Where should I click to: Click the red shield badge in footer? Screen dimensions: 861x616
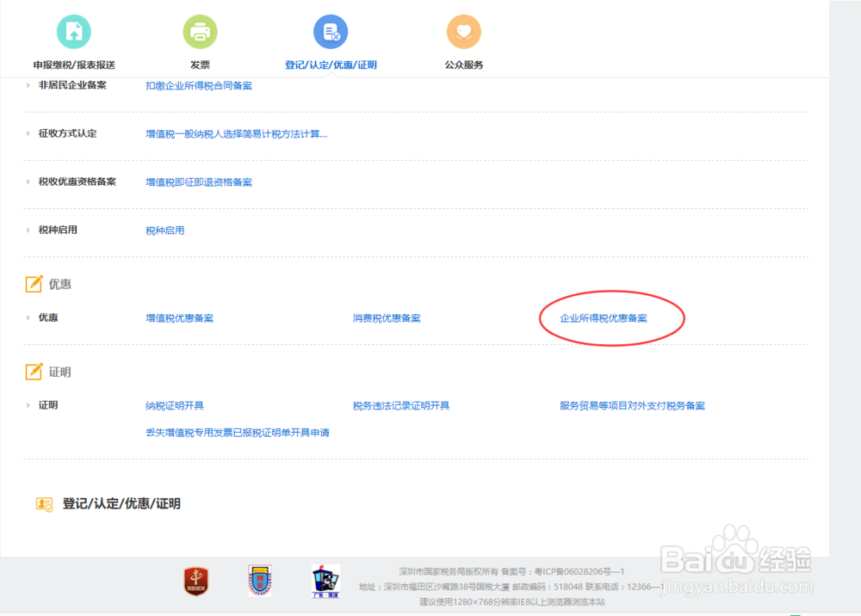(196, 581)
